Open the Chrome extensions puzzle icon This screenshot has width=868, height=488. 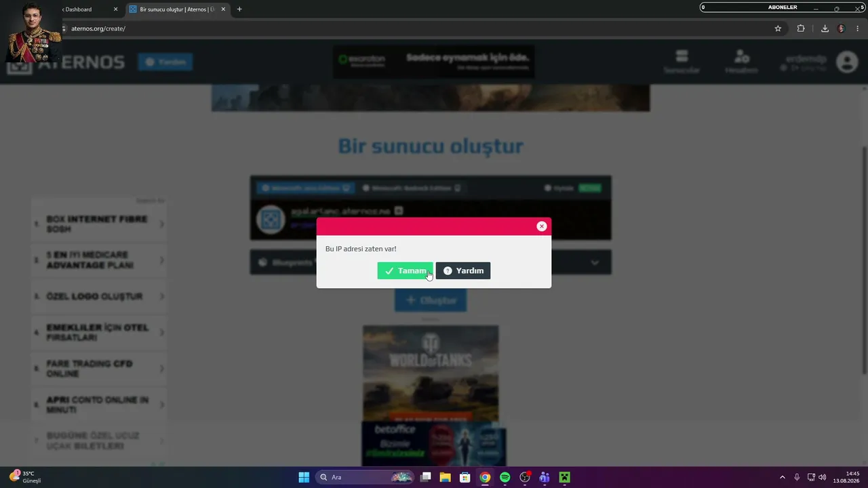[x=801, y=28]
